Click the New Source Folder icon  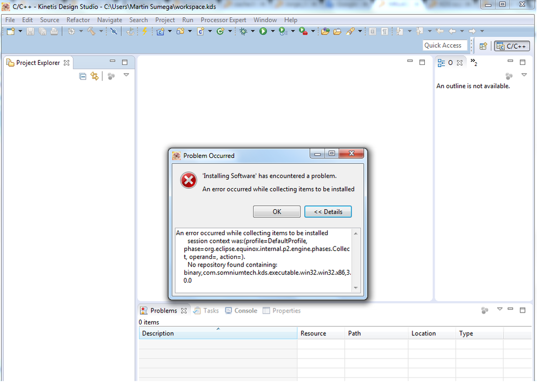tap(180, 31)
